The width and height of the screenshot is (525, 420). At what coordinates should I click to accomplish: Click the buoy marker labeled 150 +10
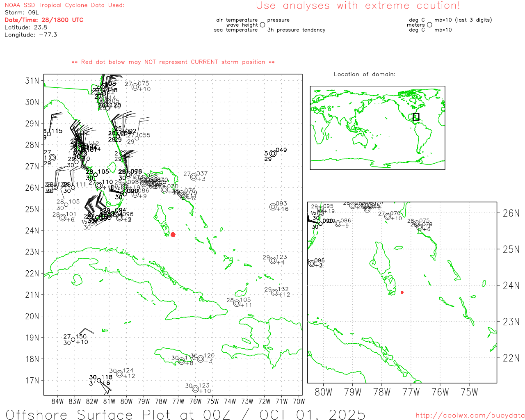[x=73, y=339]
